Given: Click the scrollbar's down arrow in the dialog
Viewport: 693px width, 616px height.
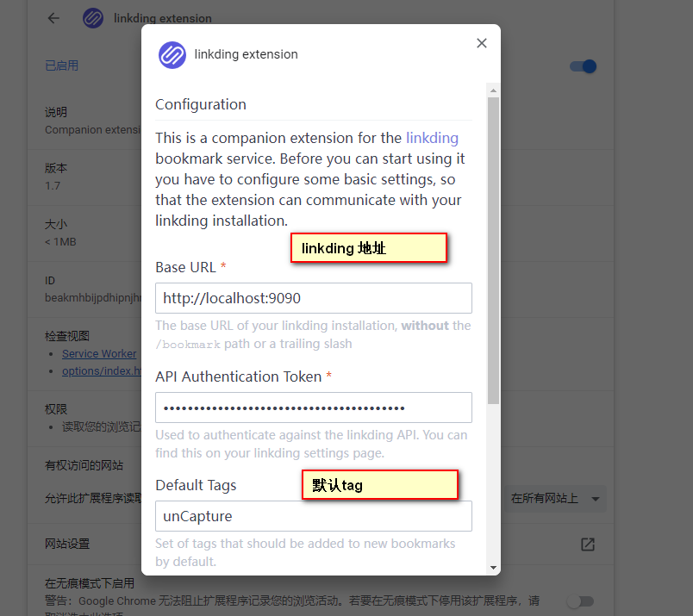Looking at the screenshot, I should (x=492, y=566).
